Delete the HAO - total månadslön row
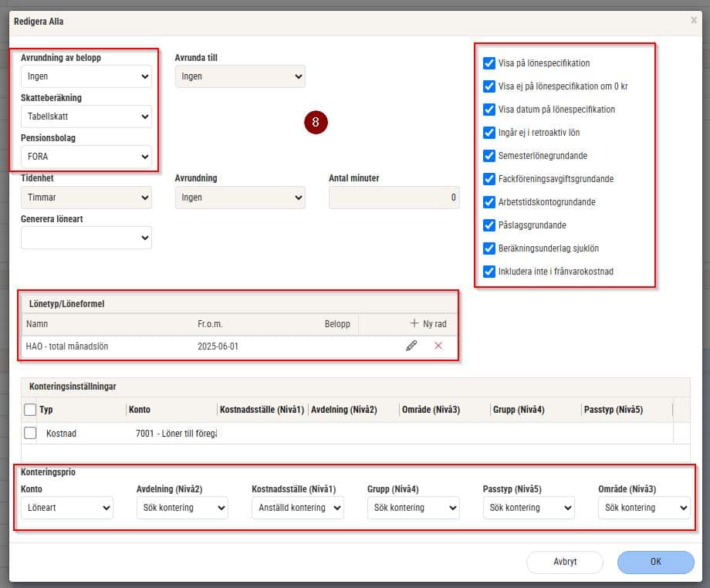Viewport: 710px width, 588px height. point(438,346)
